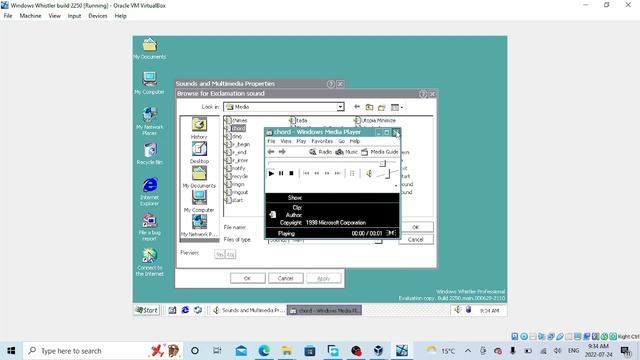Screen dimensions: 640x360
Task: Click Cancel in Sounds and Multimedia Properties
Action: tap(285, 278)
